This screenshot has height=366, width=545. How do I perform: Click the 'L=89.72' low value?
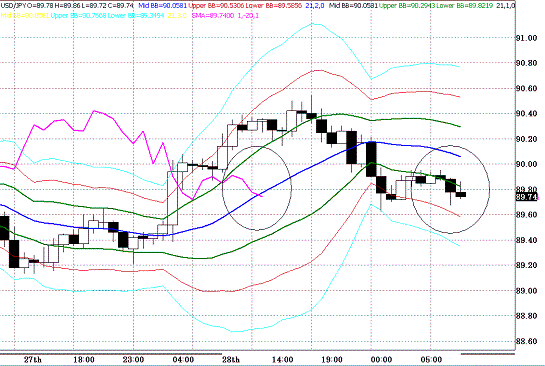click(x=93, y=5)
